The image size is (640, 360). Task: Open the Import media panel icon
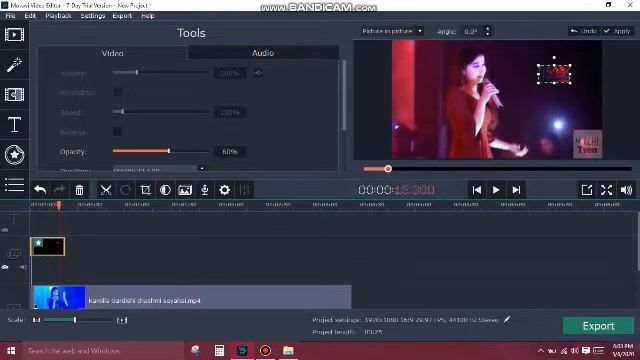14,35
